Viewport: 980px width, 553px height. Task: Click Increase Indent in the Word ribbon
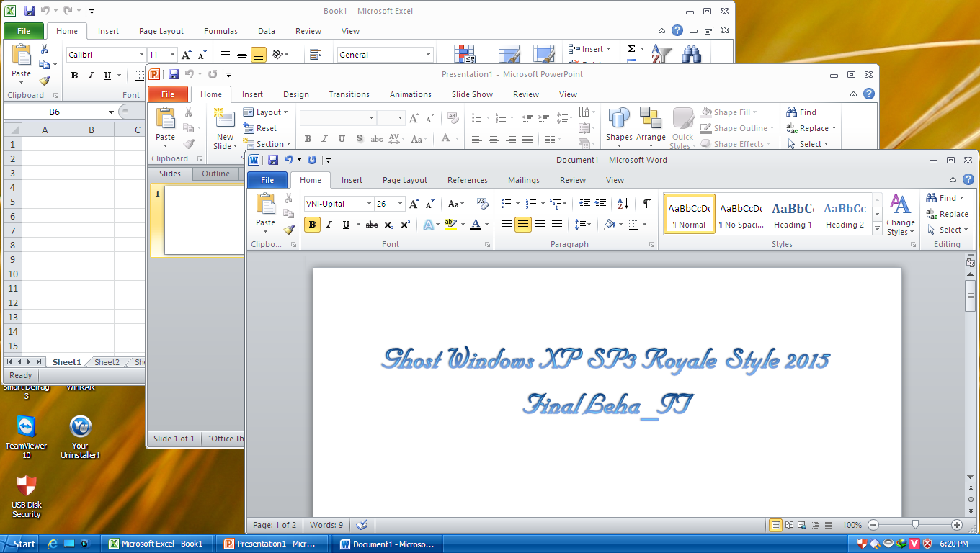(x=600, y=204)
